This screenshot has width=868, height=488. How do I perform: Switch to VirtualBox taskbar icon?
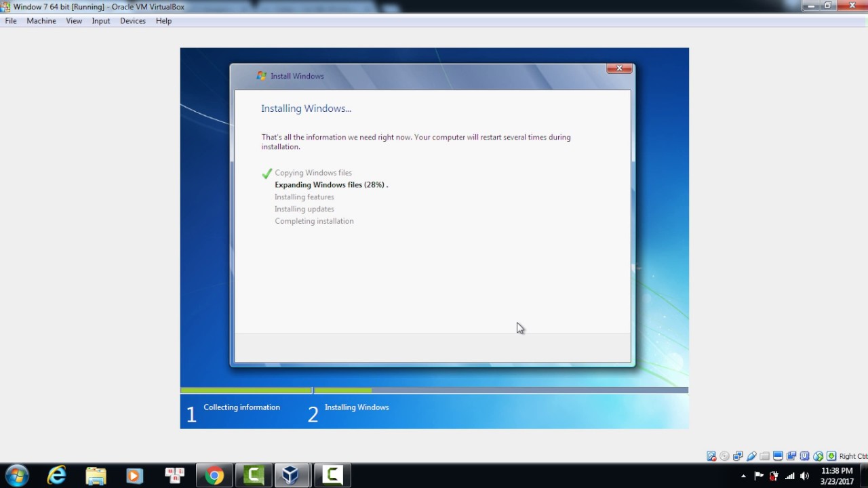tap(292, 475)
